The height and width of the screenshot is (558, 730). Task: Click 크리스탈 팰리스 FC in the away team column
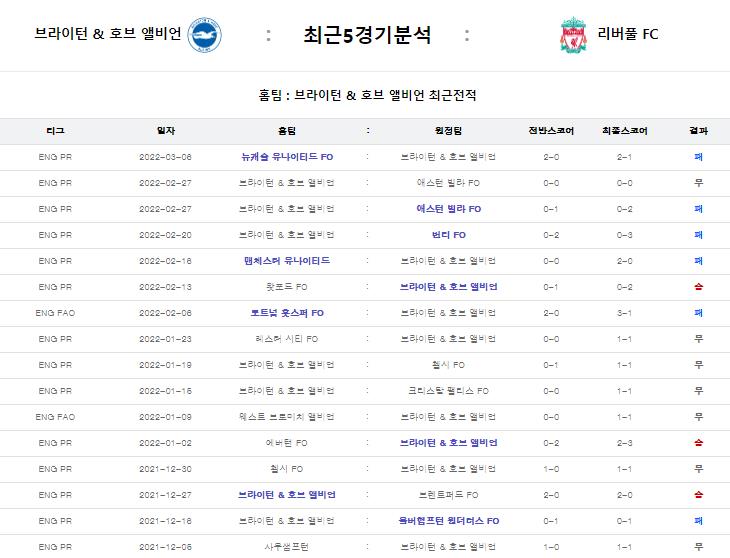pyautogui.click(x=448, y=391)
